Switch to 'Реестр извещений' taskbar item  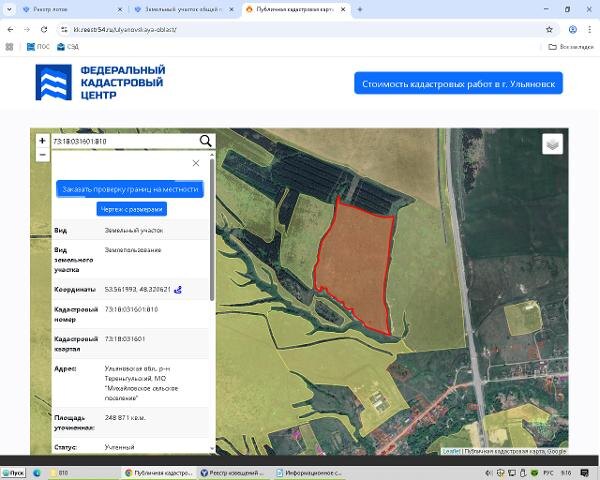pyautogui.click(x=234, y=473)
